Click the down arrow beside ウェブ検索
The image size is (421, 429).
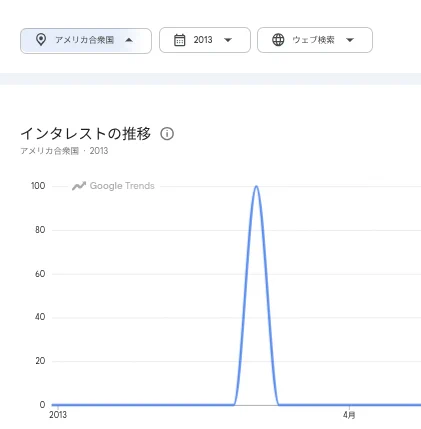click(x=350, y=40)
